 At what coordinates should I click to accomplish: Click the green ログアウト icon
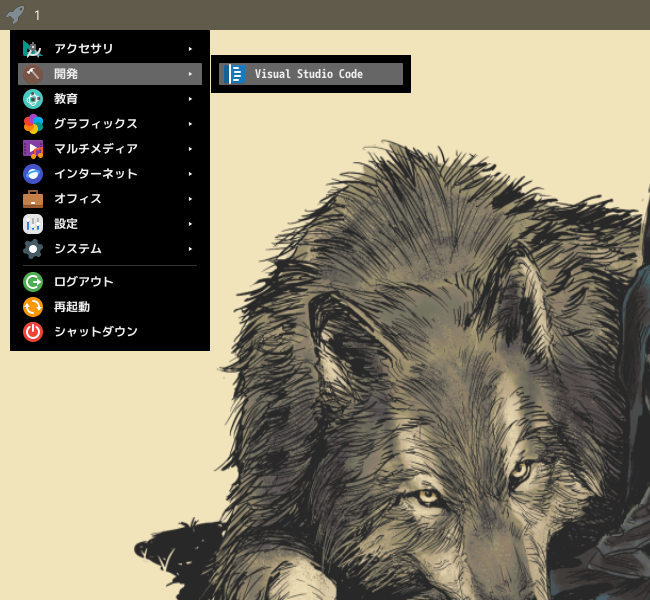tap(33, 282)
